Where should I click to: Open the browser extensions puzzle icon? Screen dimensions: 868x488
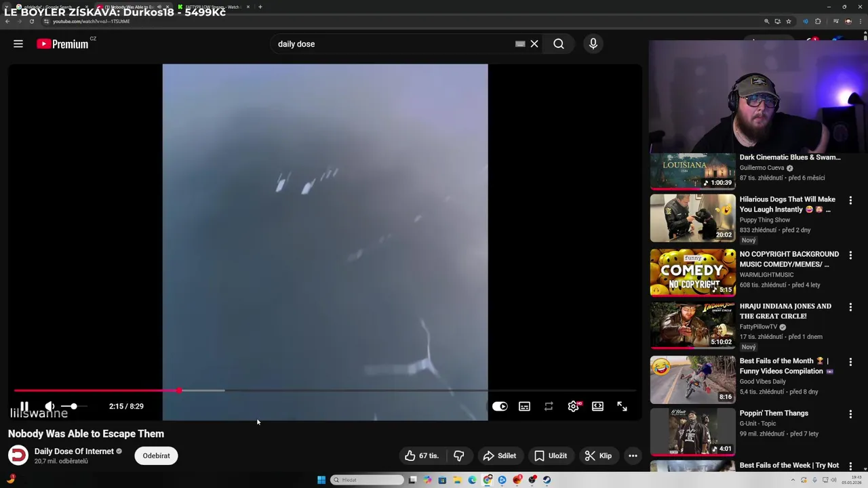[x=818, y=21]
